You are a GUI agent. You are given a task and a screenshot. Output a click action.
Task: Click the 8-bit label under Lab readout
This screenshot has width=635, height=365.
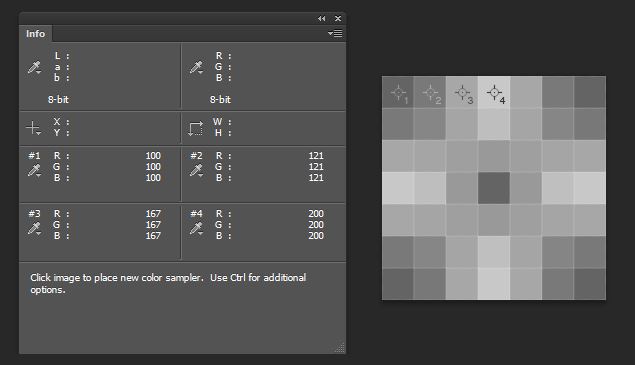pos(58,99)
